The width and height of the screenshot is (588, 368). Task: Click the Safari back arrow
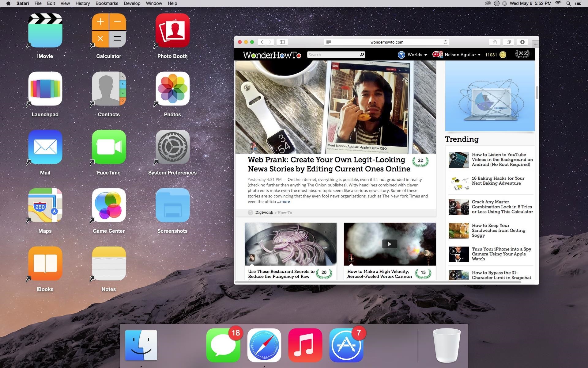tap(262, 42)
